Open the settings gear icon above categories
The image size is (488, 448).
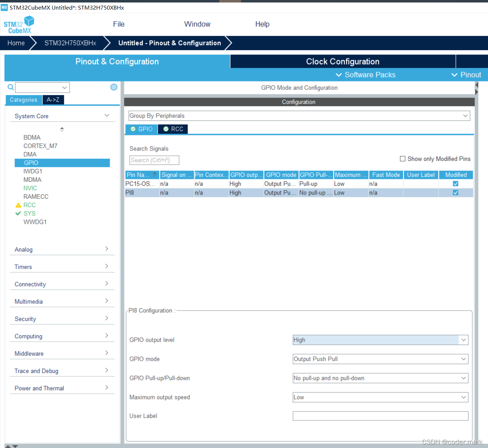point(114,87)
